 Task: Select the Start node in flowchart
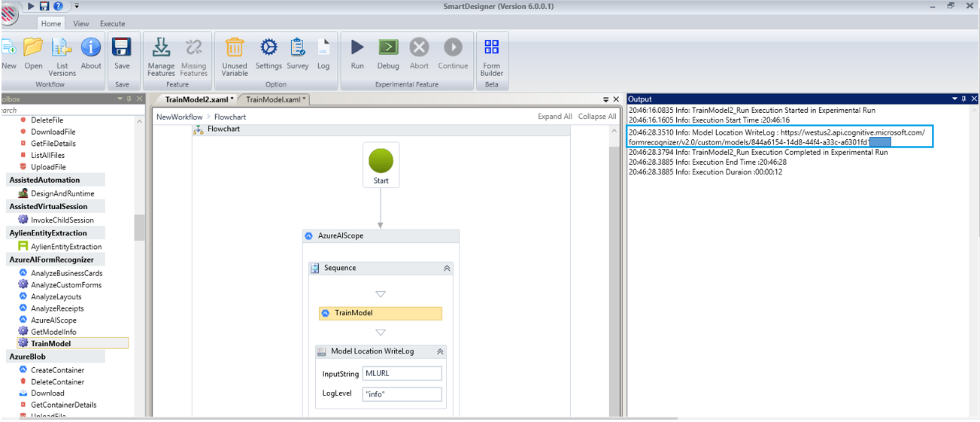pyautogui.click(x=381, y=162)
